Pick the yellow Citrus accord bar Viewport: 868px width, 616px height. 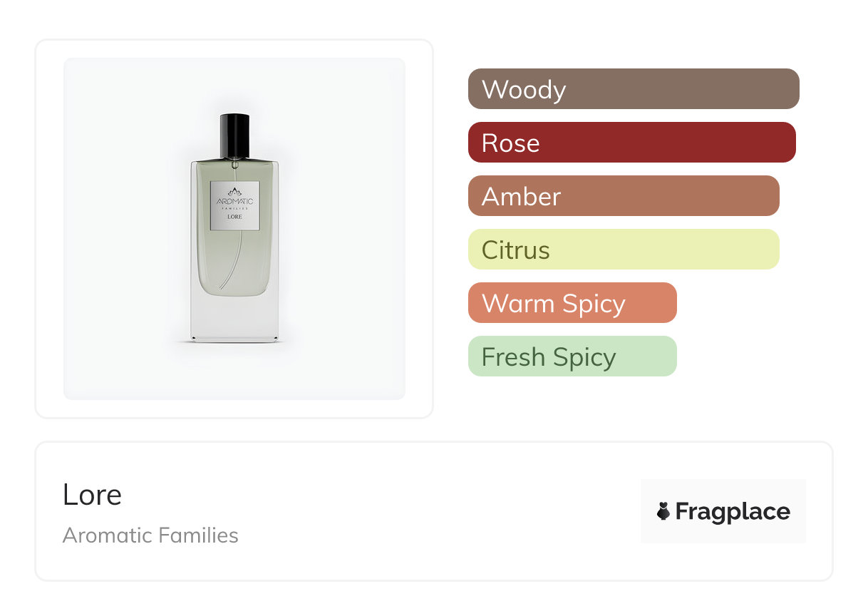623,250
